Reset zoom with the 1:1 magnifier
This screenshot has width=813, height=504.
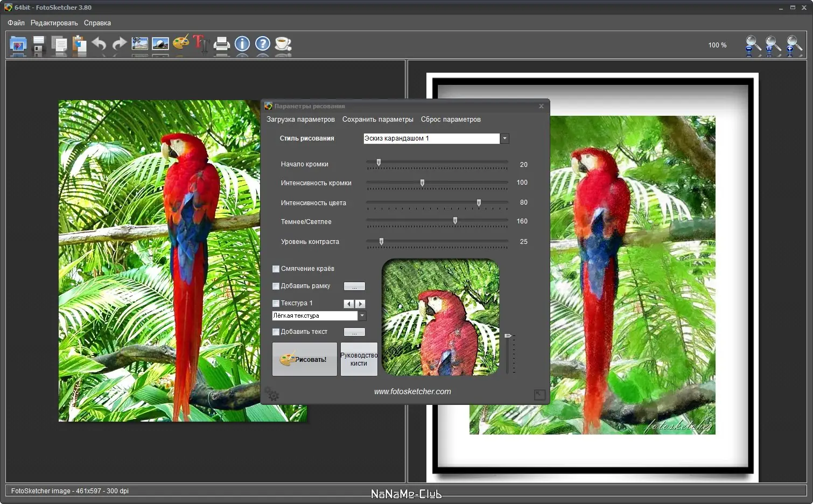pos(773,45)
